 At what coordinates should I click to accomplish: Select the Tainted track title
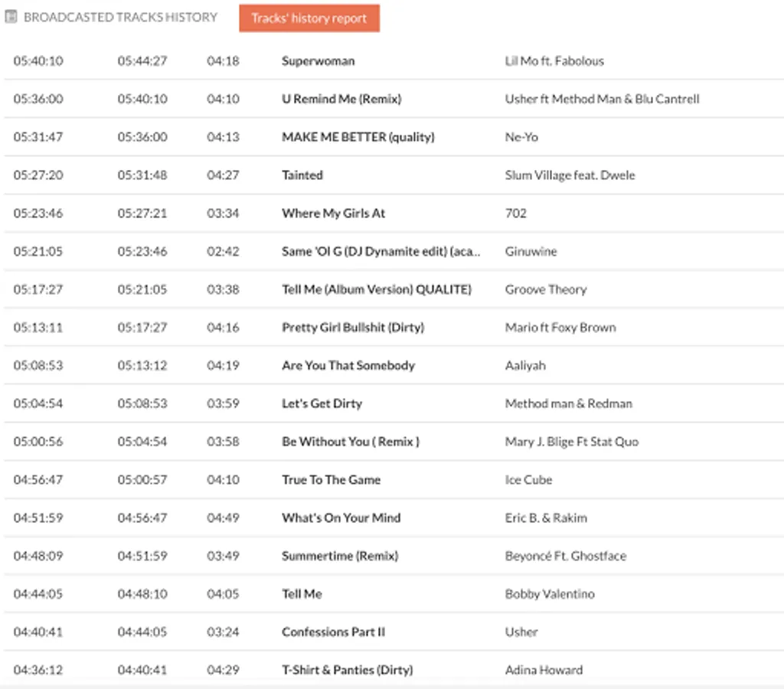click(302, 175)
